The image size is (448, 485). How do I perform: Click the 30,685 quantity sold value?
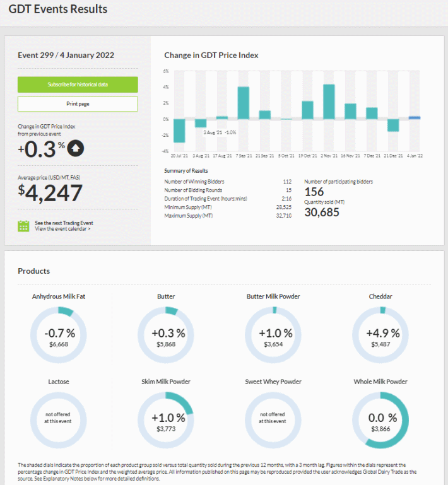pyautogui.click(x=322, y=212)
